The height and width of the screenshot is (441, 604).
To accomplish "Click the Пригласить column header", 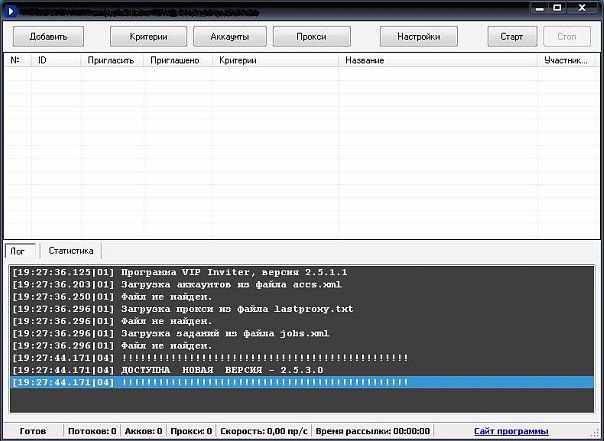I will point(110,60).
